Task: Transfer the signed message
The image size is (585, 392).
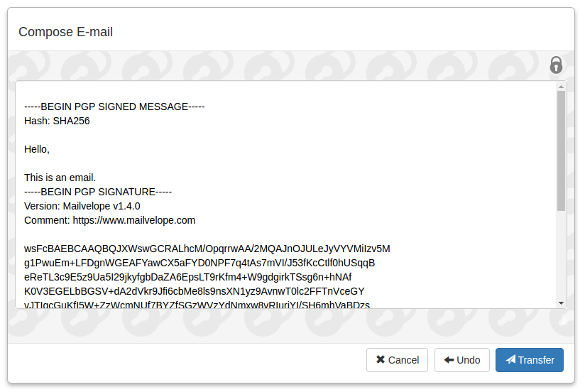Action: (529, 360)
